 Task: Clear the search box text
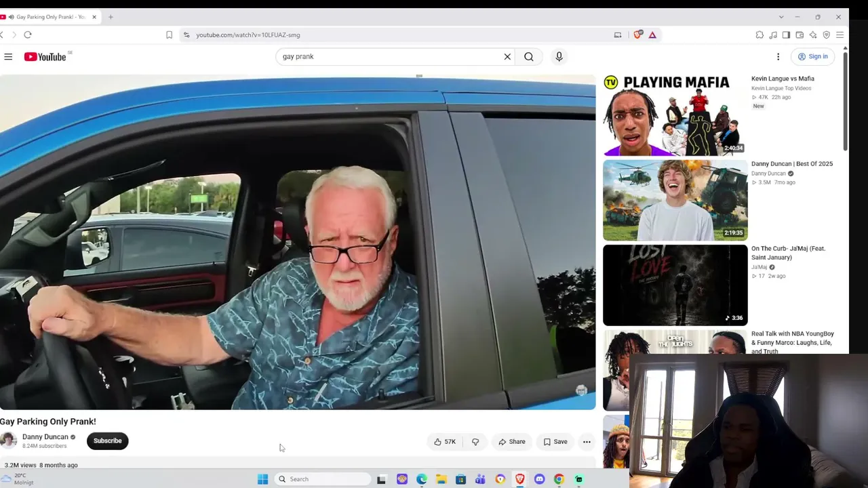click(x=507, y=57)
